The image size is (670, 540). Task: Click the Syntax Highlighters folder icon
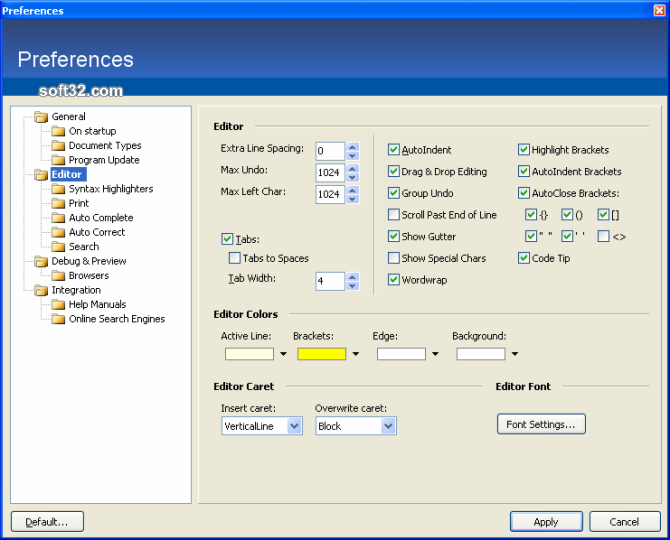coord(58,189)
